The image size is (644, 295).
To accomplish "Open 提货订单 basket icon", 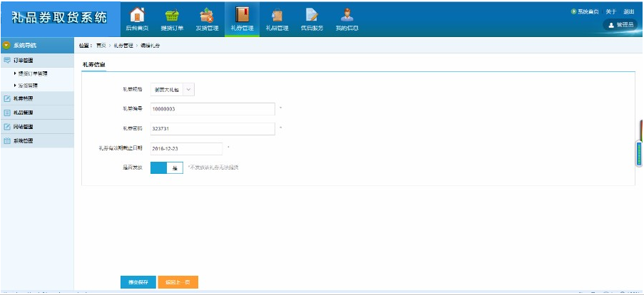I will tap(172, 16).
